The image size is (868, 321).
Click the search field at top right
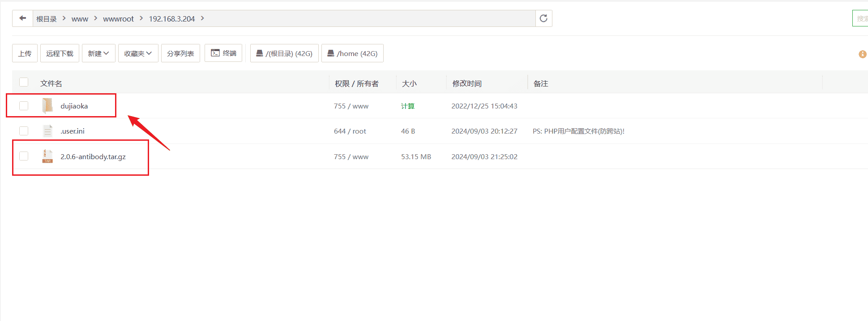point(860,18)
